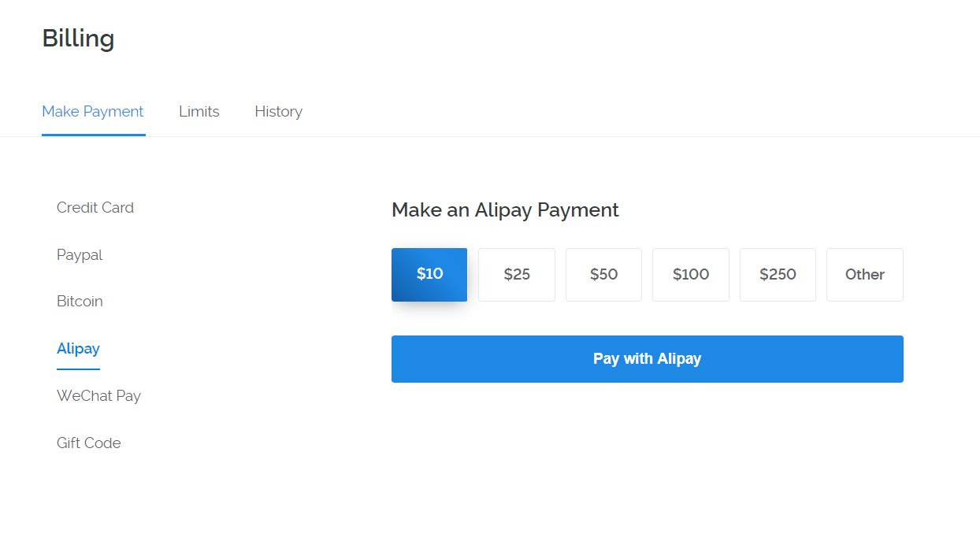Pick the Bitcoin payment option
Viewport: 980px width, 541px height.
[x=80, y=302]
